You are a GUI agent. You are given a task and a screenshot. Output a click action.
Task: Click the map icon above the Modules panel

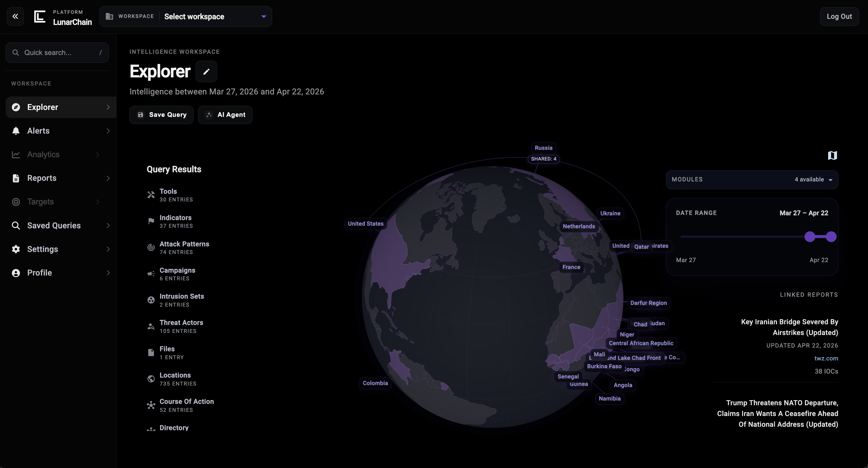[833, 155]
